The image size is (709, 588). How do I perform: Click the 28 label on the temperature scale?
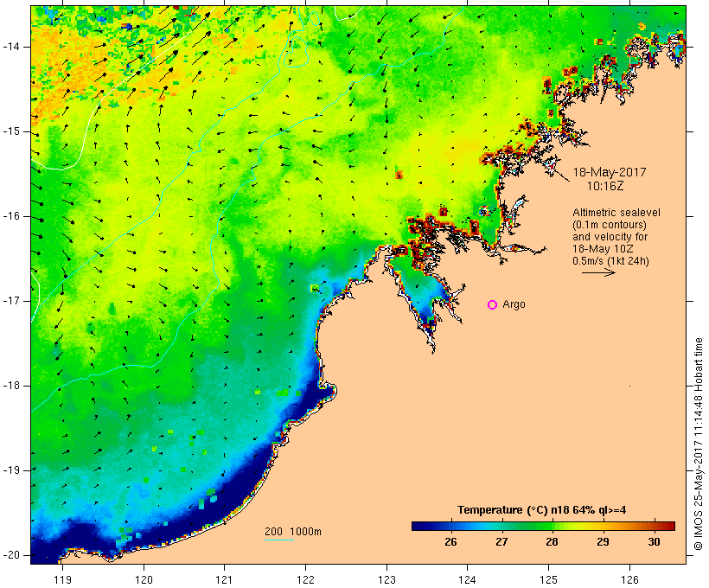pyautogui.click(x=553, y=542)
